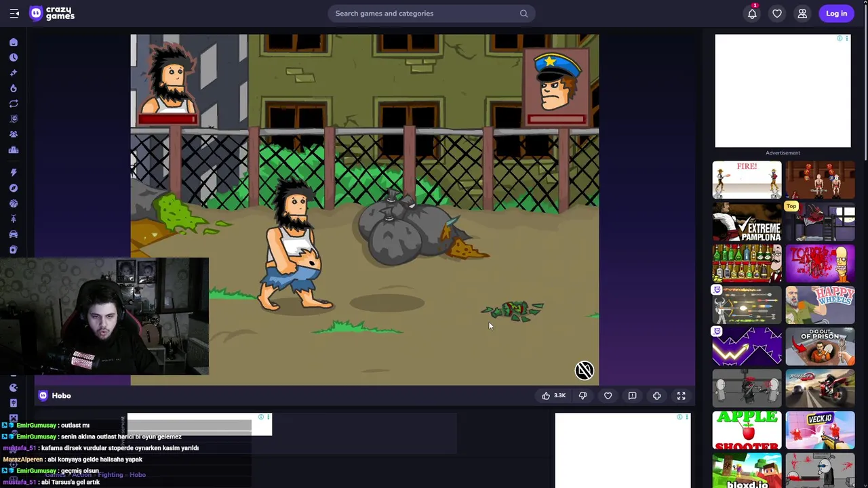This screenshot has width=868, height=488.
Task: Open Car category icon in sidebar
Action: (14, 235)
